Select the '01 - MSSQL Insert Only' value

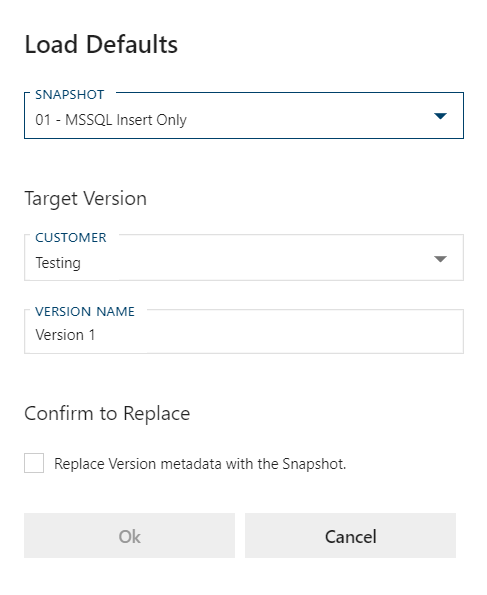111,120
